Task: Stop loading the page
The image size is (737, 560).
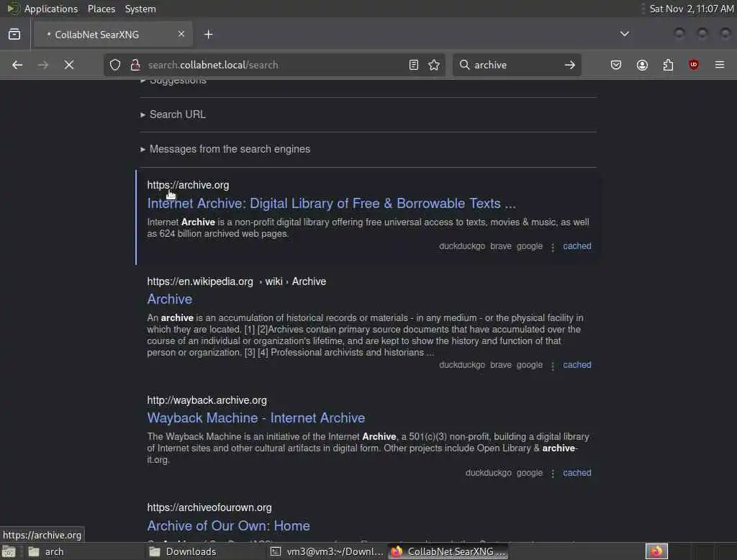Action: tap(69, 65)
